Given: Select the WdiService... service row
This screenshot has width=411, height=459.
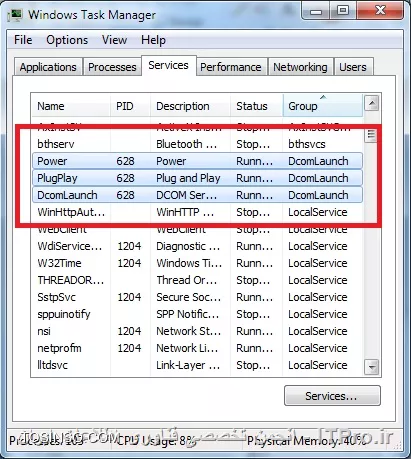Looking at the screenshot, I should (x=197, y=246).
